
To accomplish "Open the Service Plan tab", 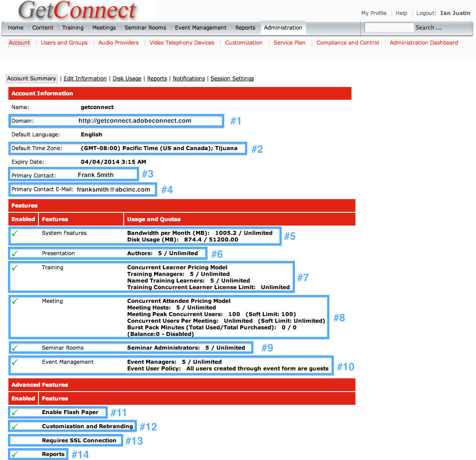I will [289, 43].
